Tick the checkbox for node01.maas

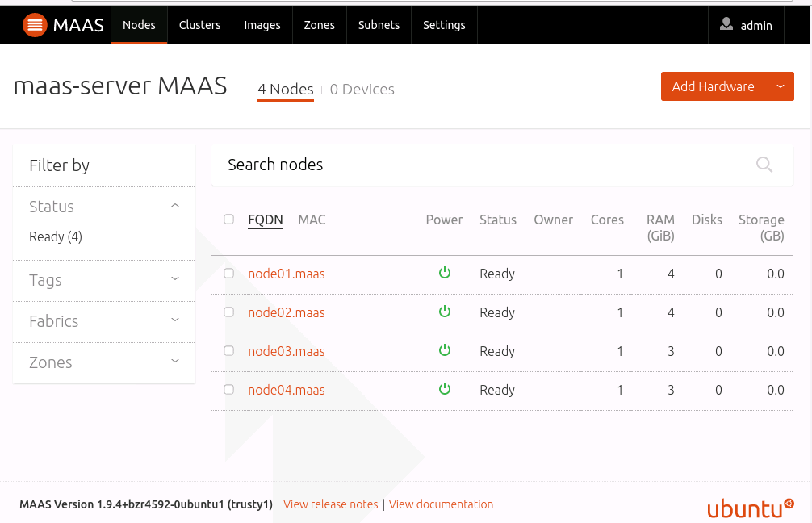tap(229, 274)
